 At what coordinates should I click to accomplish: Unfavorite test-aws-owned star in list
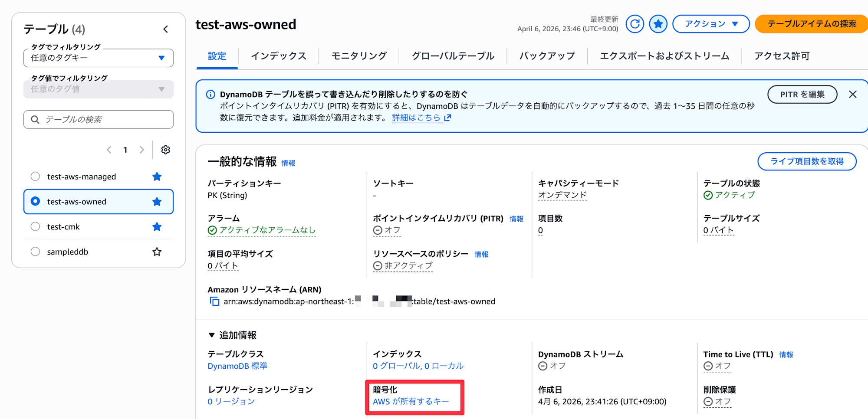(x=157, y=202)
